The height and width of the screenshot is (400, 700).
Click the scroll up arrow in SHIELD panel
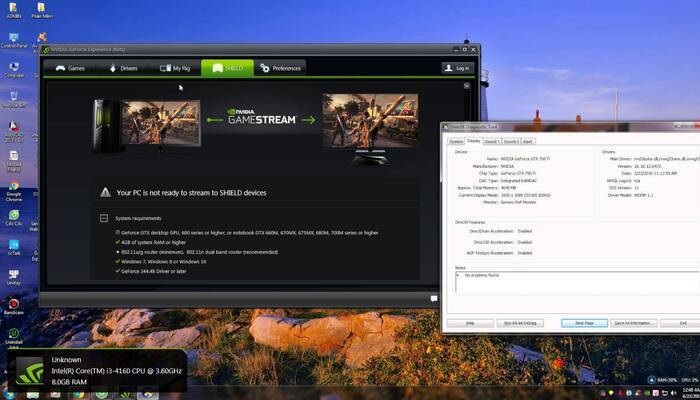click(x=467, y=86)
